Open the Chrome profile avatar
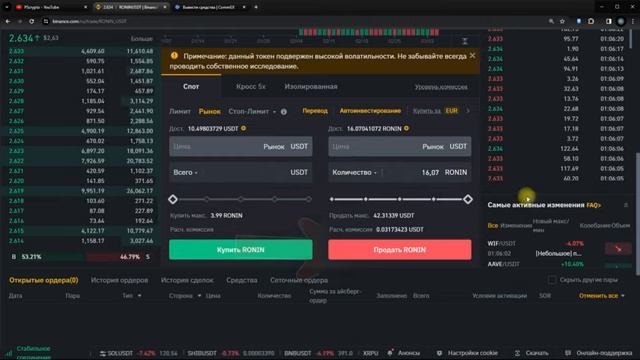The image size is (640, 360). click(621, 21)
